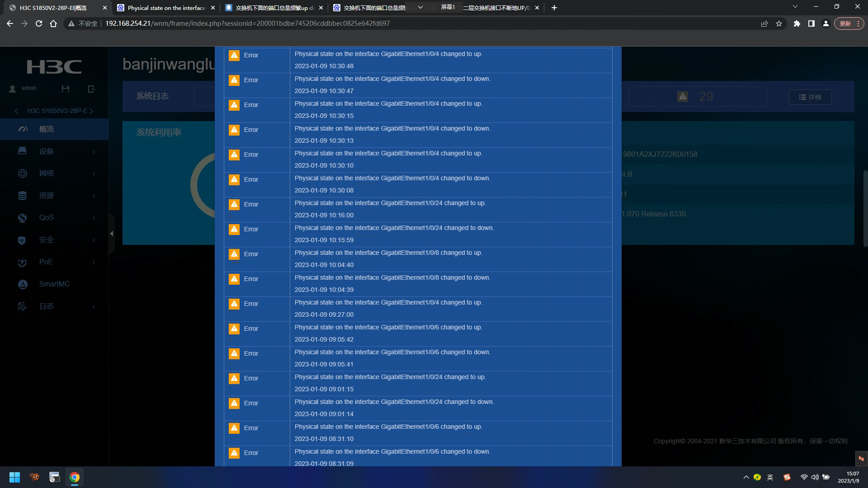Click the 概览 overview gauge icon
The width and height of the screenshot is (868, 488).
[23, 129]
